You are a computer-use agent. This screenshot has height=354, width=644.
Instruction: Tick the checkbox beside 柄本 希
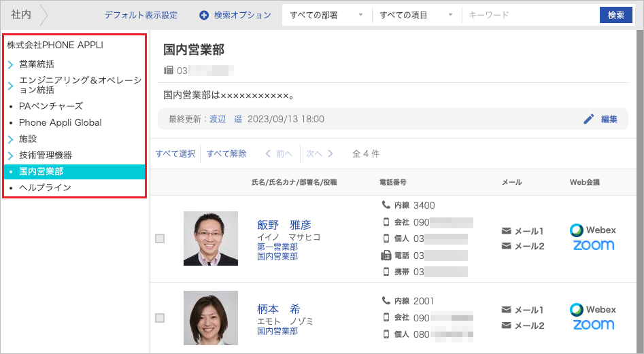point(160,318)
